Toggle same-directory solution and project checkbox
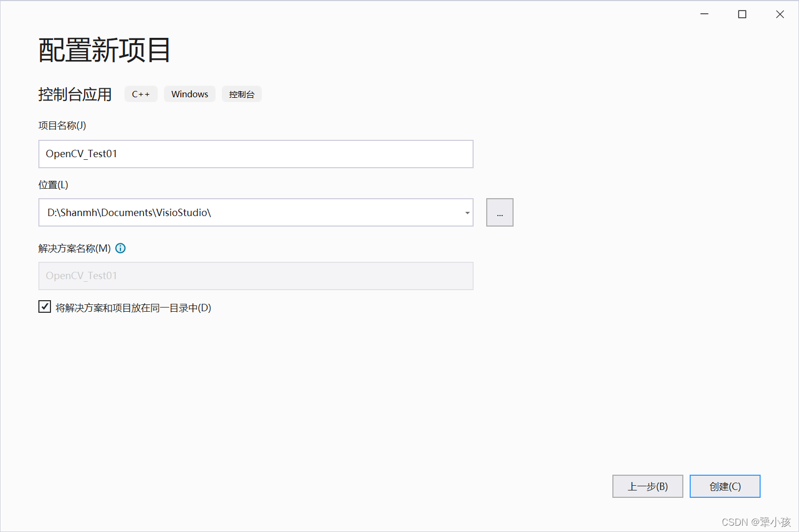799x532 pixels. 45,307
